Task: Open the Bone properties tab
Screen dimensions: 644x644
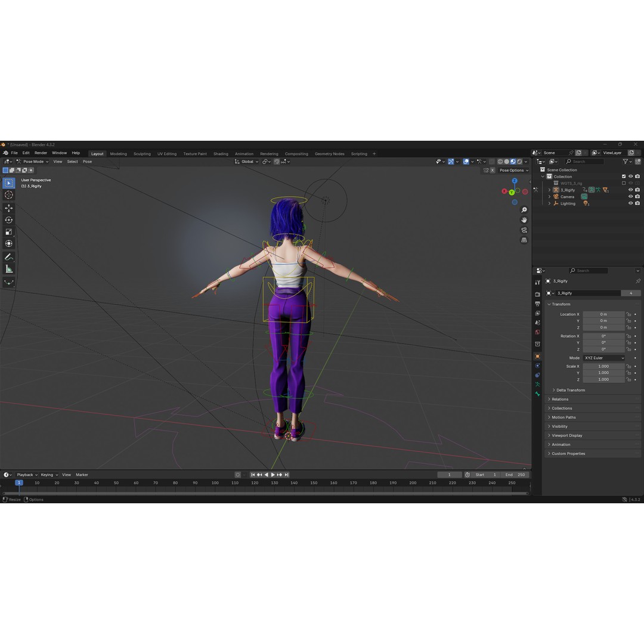Action: 537,394
